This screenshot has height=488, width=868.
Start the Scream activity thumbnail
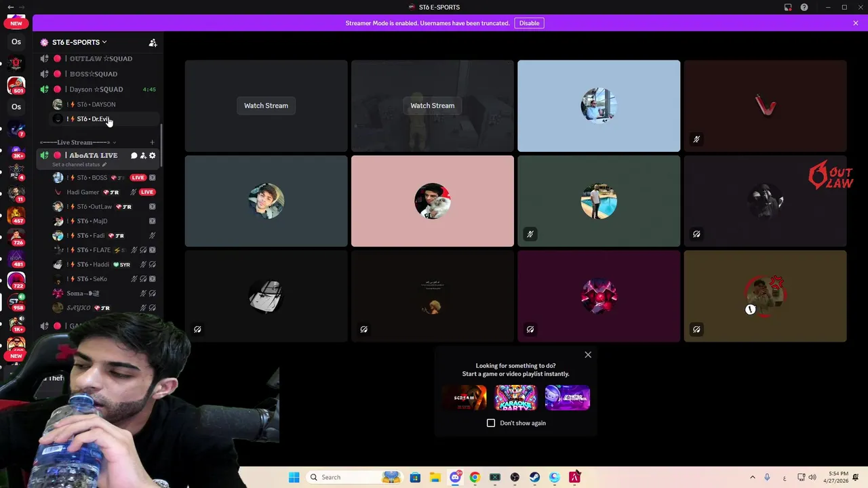click(x=465, y=398)
